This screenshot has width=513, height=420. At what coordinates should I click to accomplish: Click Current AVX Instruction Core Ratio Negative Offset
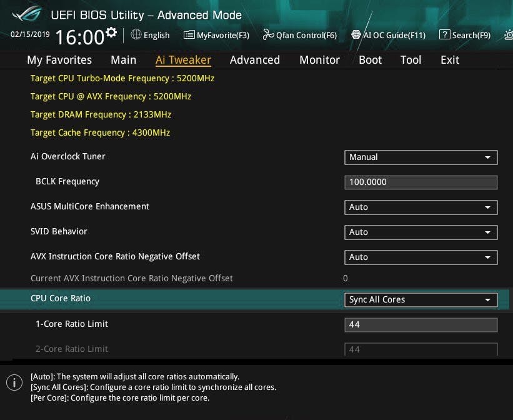coord(132,278)
